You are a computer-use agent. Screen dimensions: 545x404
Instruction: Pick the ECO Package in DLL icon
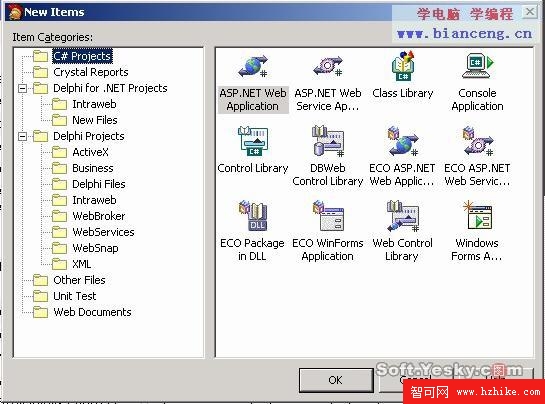point(253,216)
